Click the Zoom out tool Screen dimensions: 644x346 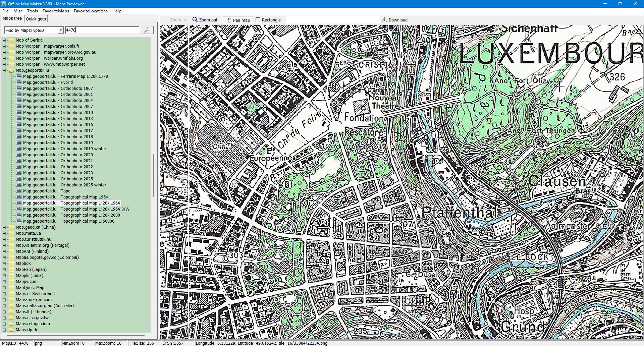pos(205,20)
